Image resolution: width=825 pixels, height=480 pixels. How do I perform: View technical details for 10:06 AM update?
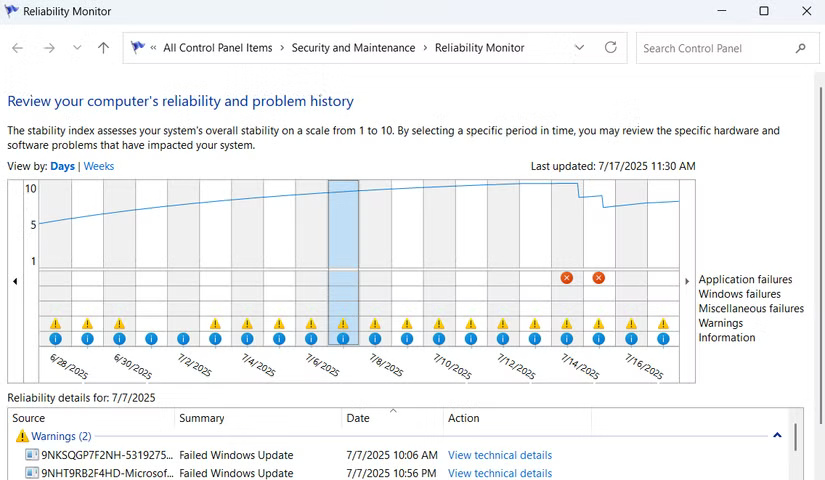[x=499, y=455]
